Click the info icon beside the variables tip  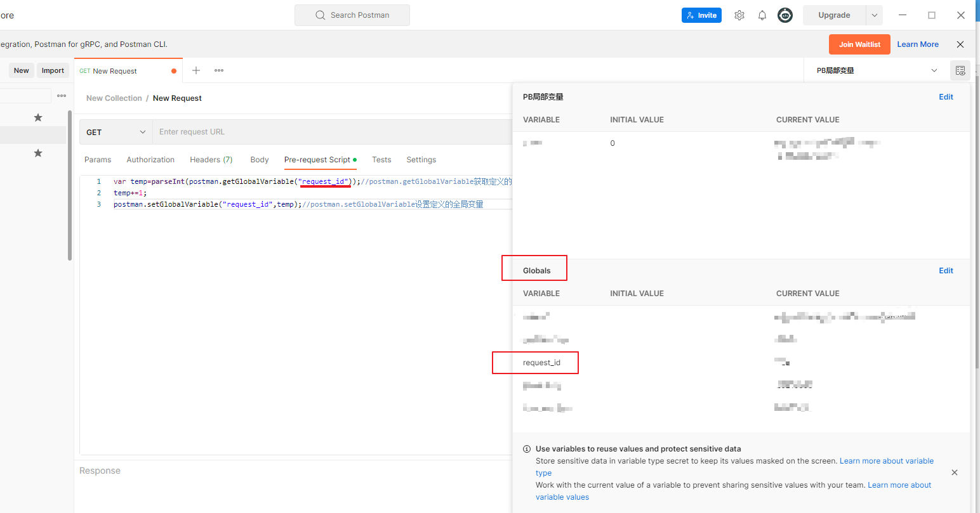pyautogui.click(x=527, y=449)
